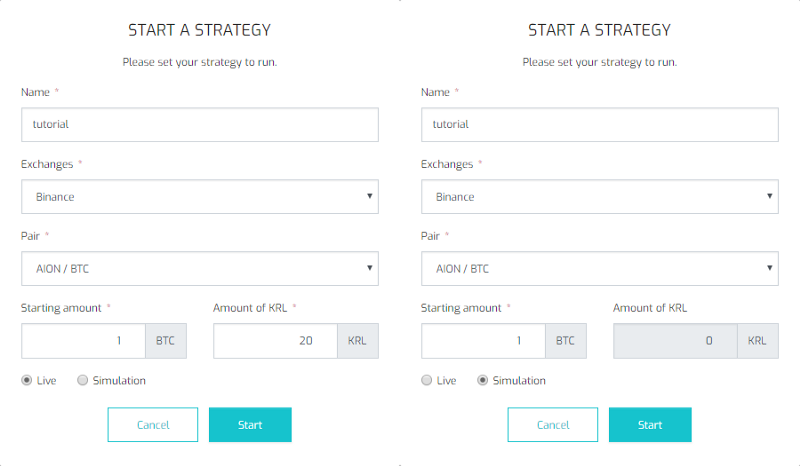Open AION / BTC pair dropdown in right form

coord(600,268)
